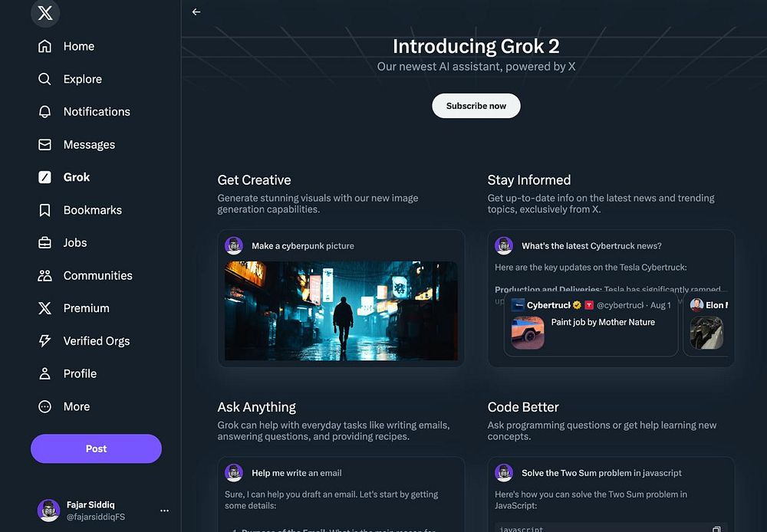Copy code with the javascript copy icon
The image size is (767, 532).
(x=716, y=529)
